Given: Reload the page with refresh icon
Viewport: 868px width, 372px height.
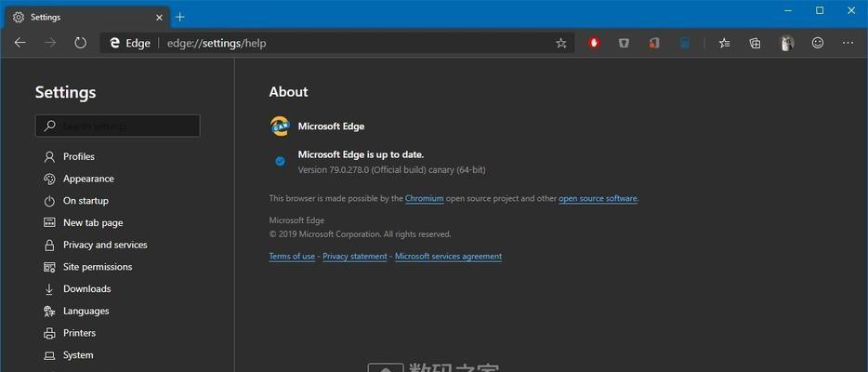Looking at the screenshot, I should tap(80, 43).
